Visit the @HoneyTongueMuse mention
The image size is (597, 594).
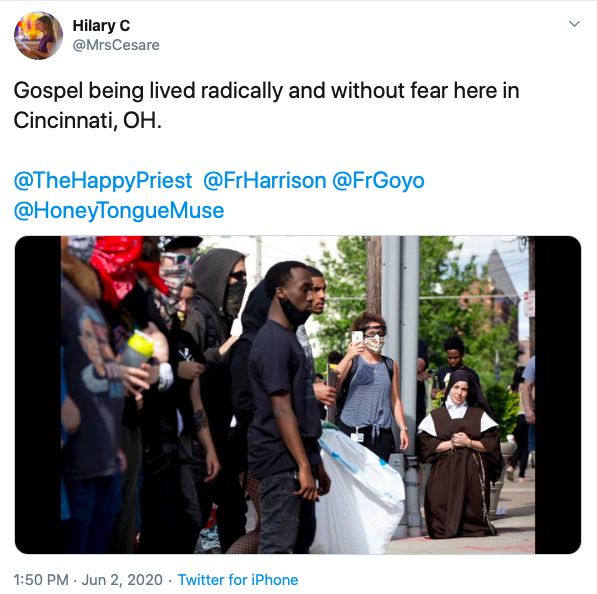(x=119, y=211)
